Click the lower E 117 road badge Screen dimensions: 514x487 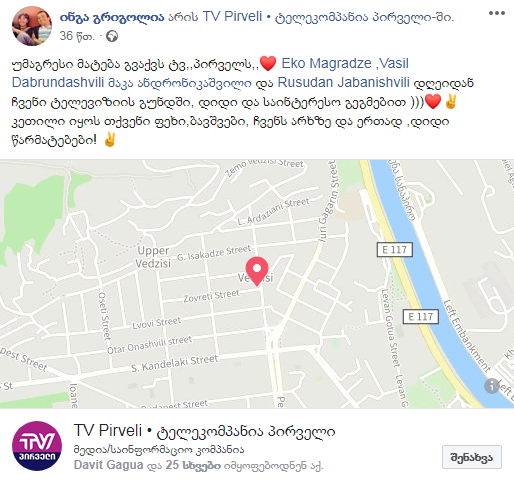click(421, 316)
